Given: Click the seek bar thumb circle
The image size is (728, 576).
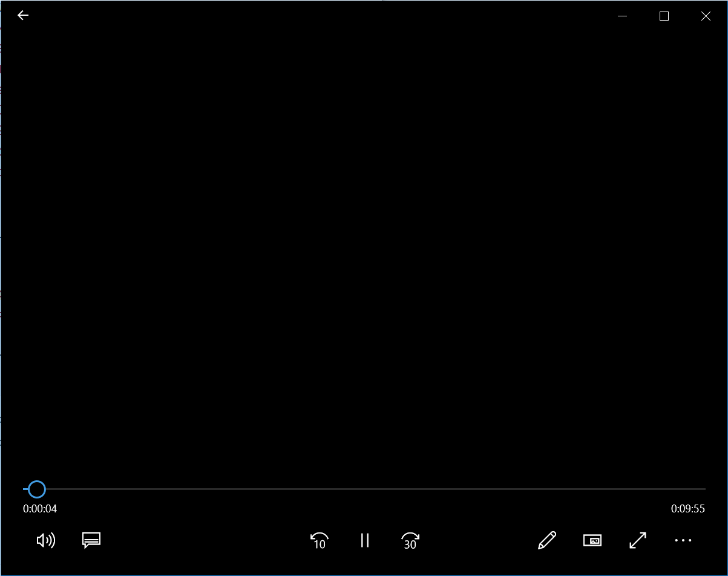Looking at the screenshot, I should (x=37, y=489).
